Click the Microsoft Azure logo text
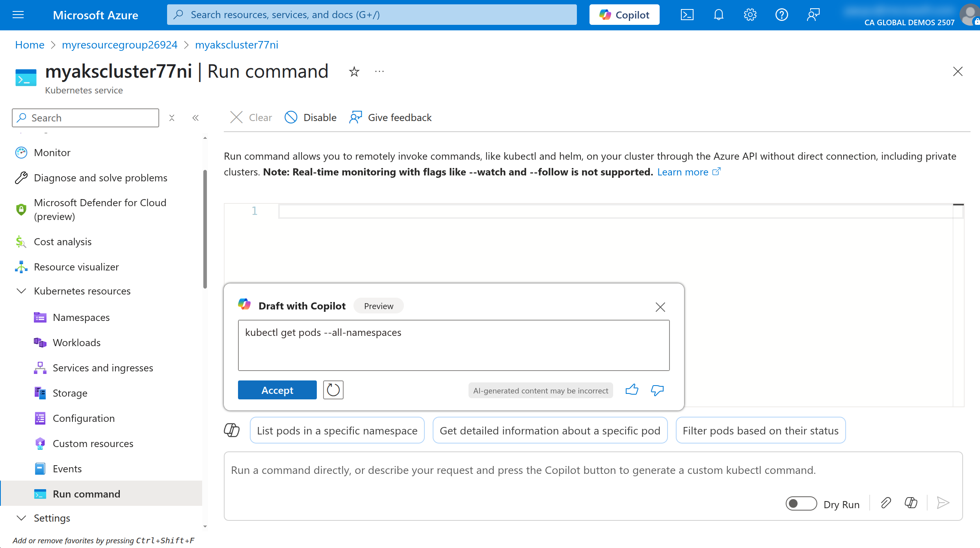Screen dimensions: 980x548 click(x=95, y=15)
